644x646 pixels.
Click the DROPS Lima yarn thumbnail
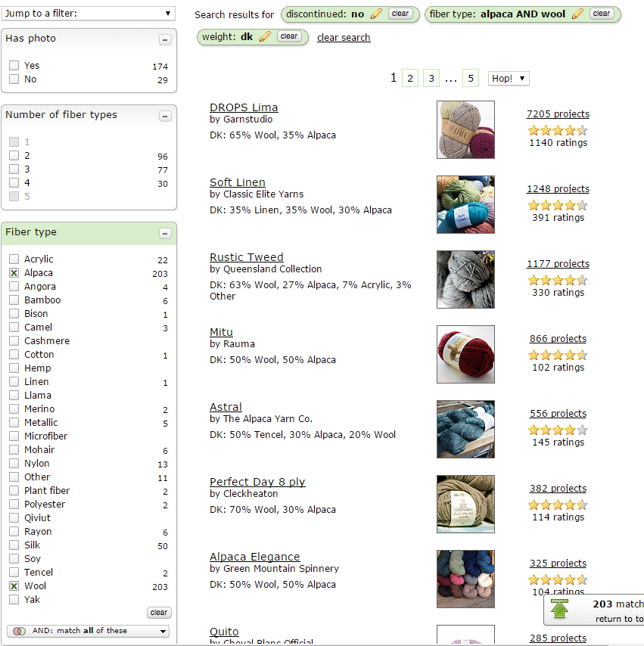(x=465, y=130)
